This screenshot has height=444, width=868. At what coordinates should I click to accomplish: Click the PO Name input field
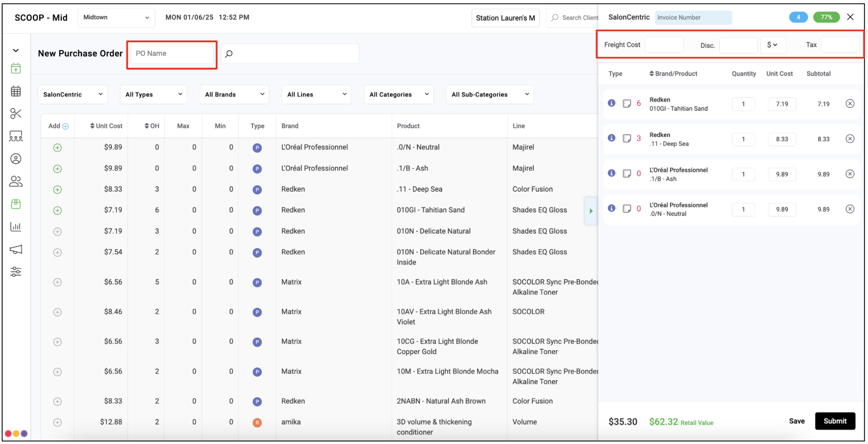(x=172, y=54)
